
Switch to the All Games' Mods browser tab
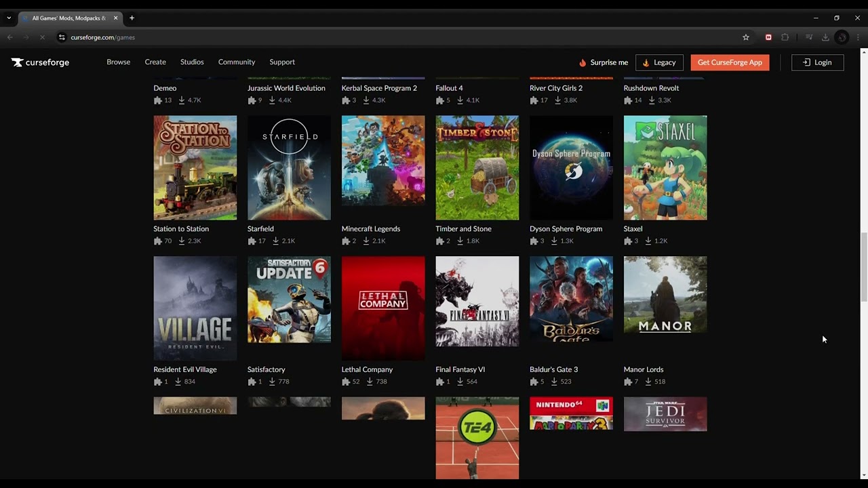pos(69,18)
